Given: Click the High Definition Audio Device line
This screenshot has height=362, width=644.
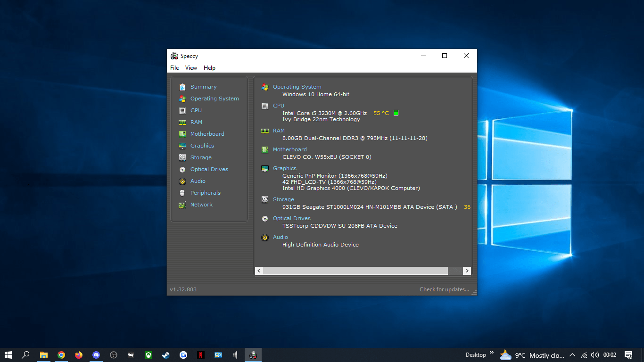Looking at the screenshot, I should 321,245.
